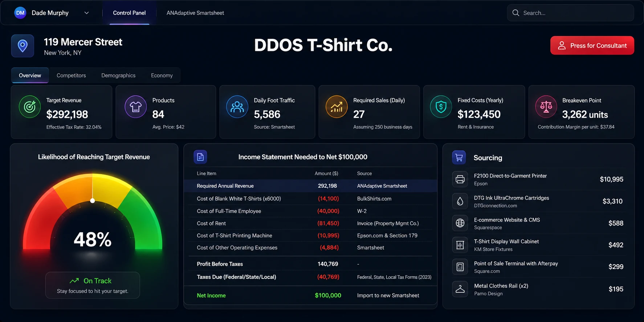Click the Fixed Costs dollar shield icon
Image resolution: width=644 pixels, height=322 pixels.
pos(441,107)
